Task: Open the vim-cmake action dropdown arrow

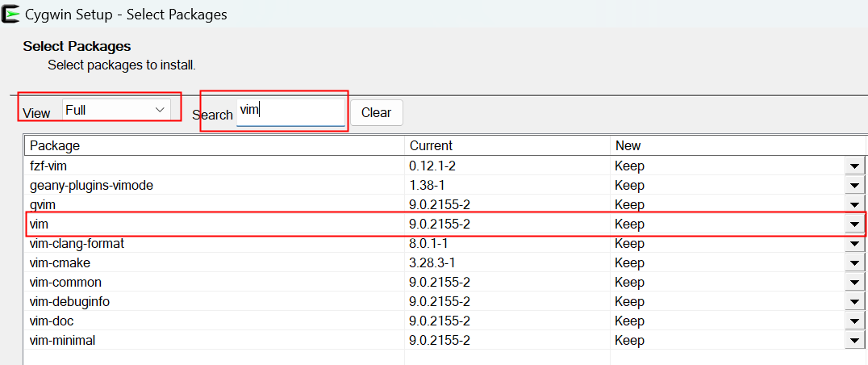Action: click(x=854, y=263)
